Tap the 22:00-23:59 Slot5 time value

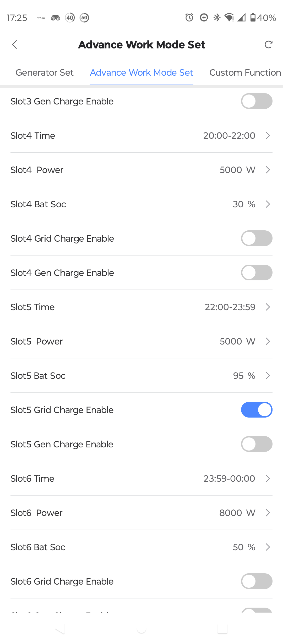click(230, 307)
